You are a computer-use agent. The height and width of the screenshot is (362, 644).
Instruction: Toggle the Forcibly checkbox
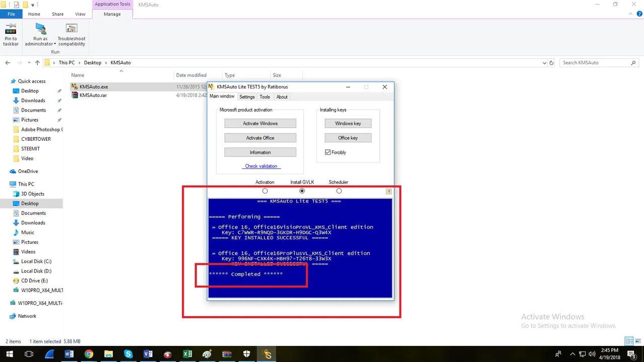pyautogui.click(x=328, y=152)
